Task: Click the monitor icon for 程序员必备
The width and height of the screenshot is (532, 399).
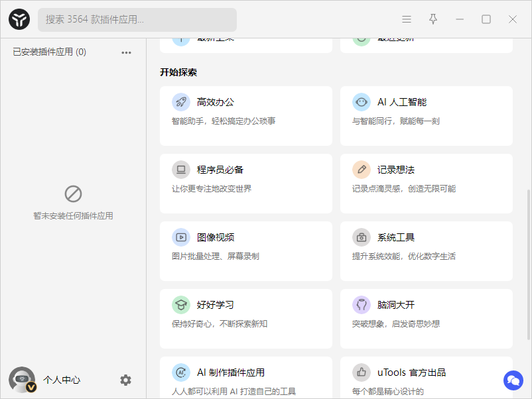Action: 180,169
